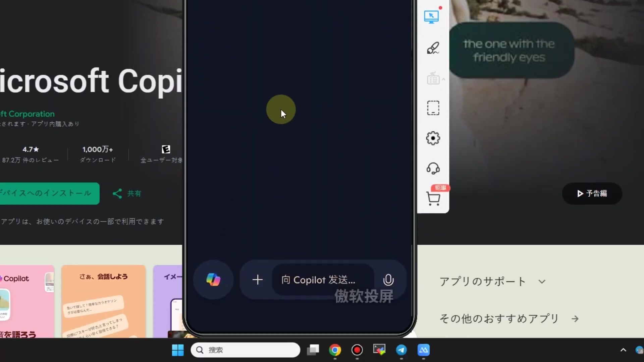The image size is (644, 362).
Task: Click the dashed-frame screenshot icon
Action: (433, 108)
